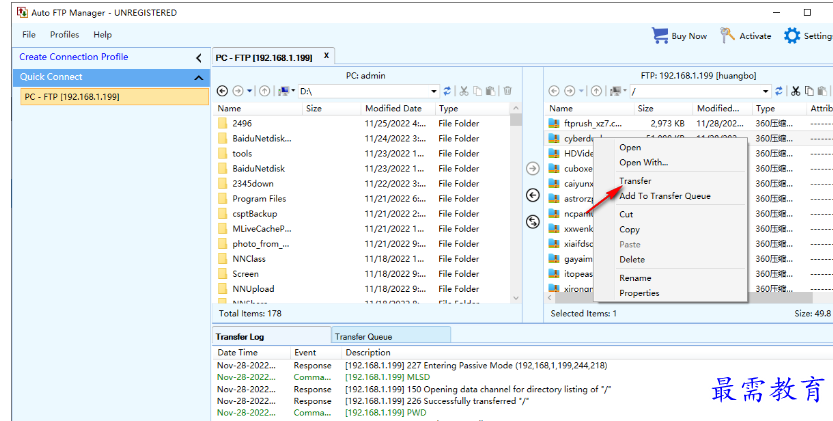Choose Open from context menu

630,148
